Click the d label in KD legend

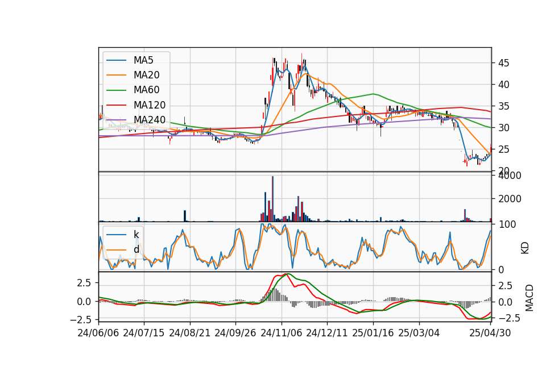coord(136,249)
